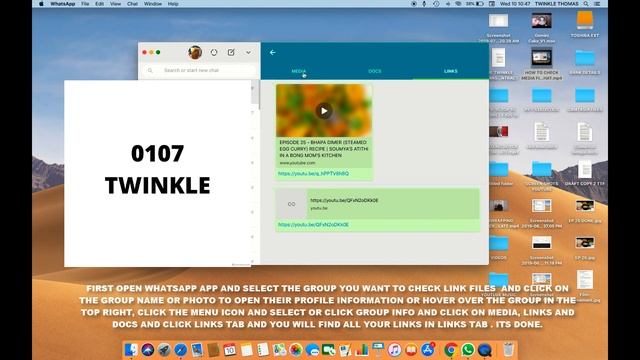Click the www.youtube.com source text

(297, 163)
